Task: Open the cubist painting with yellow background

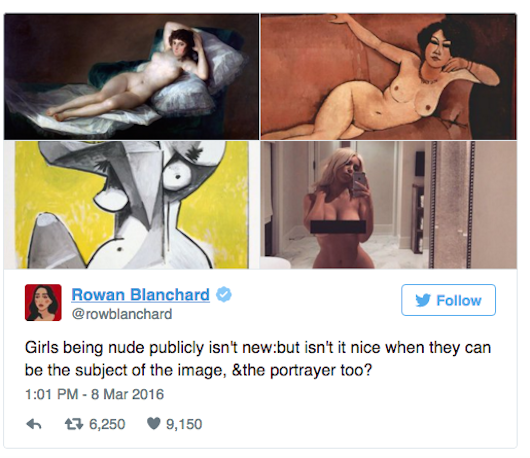Action: click(131, 205)
